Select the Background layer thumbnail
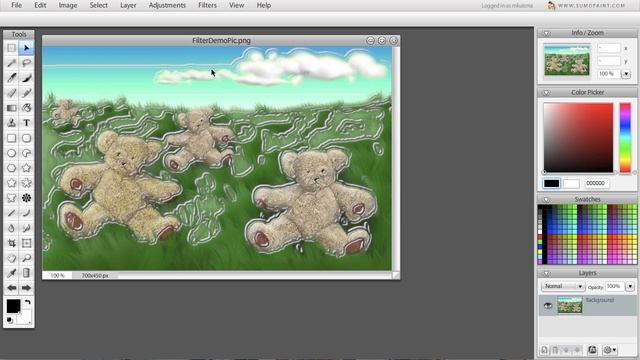 (570, 305)
